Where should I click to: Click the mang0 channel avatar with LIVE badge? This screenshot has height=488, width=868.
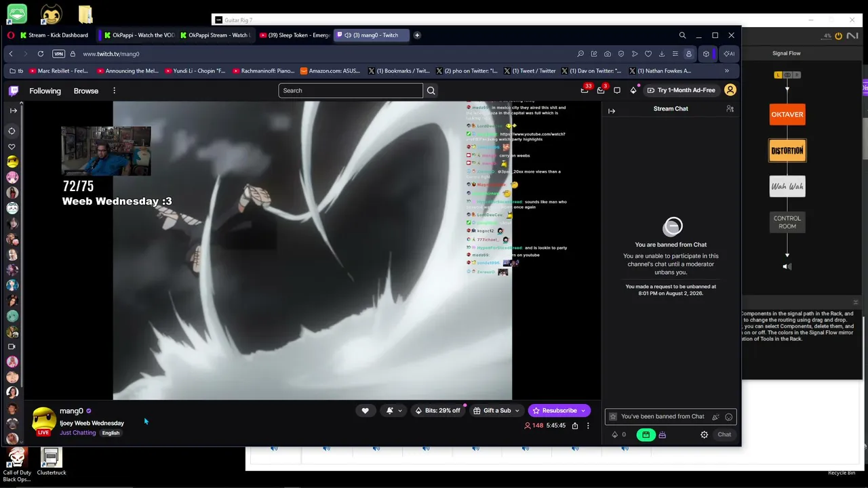click(x=43, y=421)
